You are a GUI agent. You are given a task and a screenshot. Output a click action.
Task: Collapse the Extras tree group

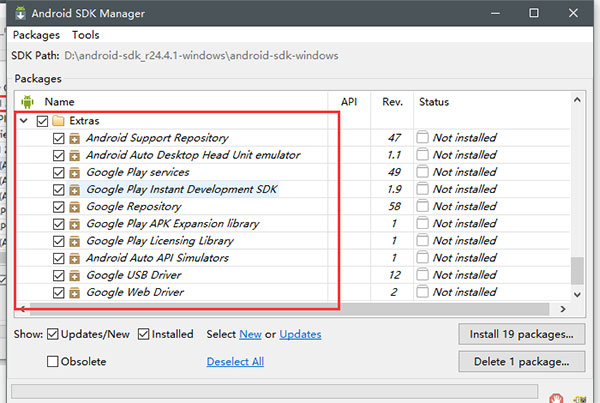[24, 121]
